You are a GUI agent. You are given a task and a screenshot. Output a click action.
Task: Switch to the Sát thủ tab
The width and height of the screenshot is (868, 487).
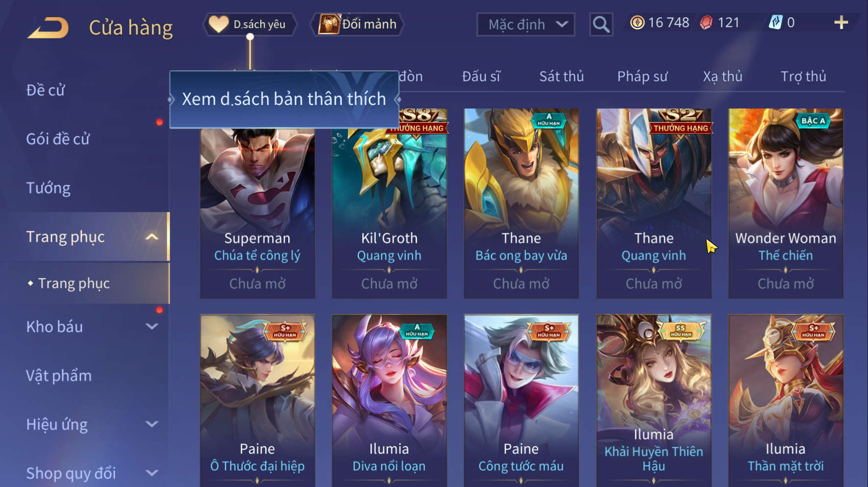(x=562, y=77)
